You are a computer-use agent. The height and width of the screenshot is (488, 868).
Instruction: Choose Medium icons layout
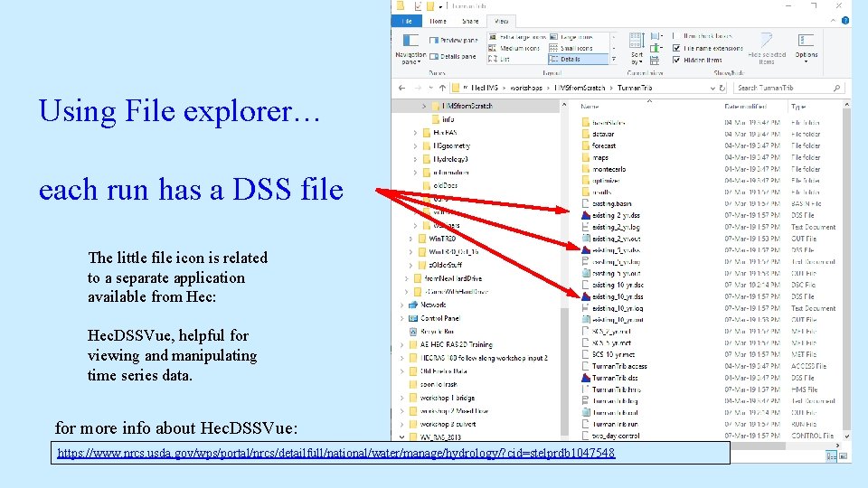pyautogui.click(x=514, y=48)
